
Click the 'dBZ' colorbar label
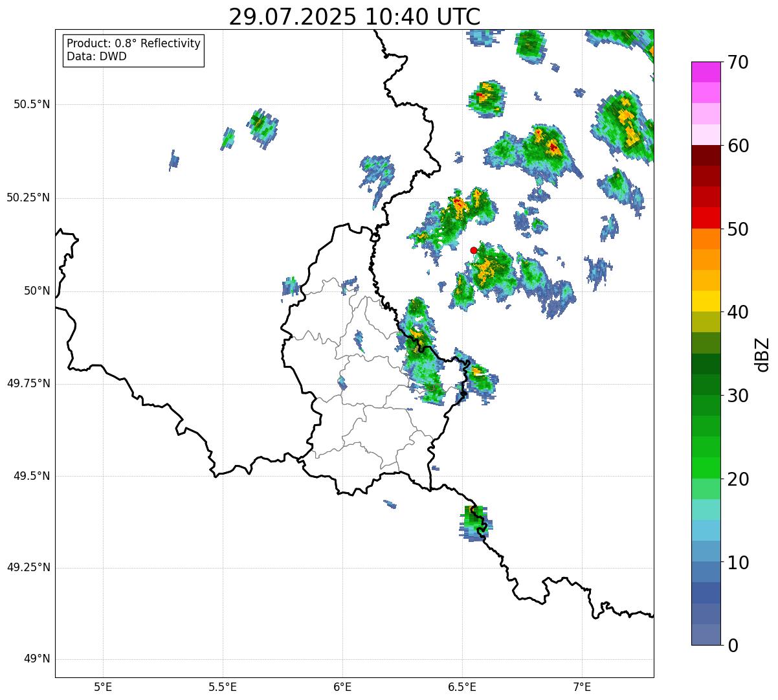point(762,354)
